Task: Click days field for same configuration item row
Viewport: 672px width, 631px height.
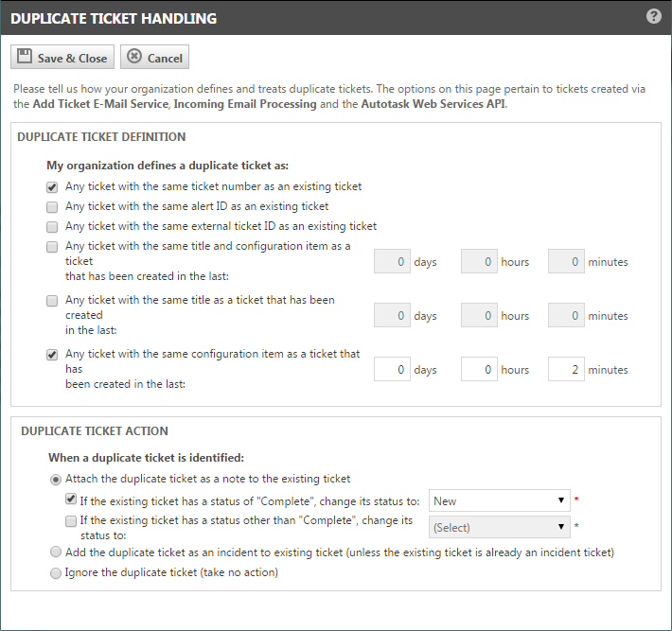Action: tap(392, 369)
